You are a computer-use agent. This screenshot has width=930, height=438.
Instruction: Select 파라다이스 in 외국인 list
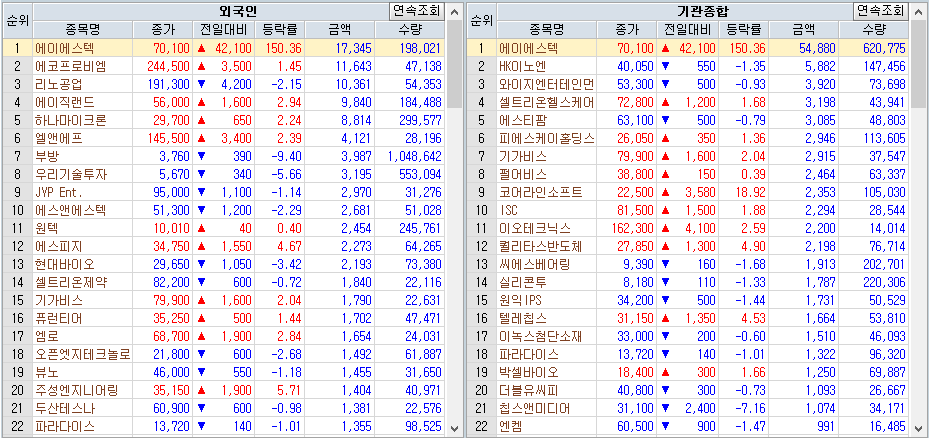click(224, 426)
